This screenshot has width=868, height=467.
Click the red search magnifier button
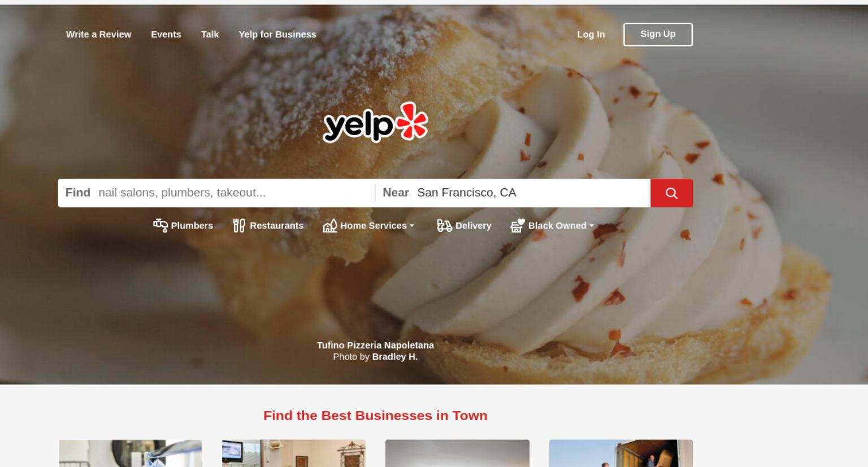click(x=671, y=193)
